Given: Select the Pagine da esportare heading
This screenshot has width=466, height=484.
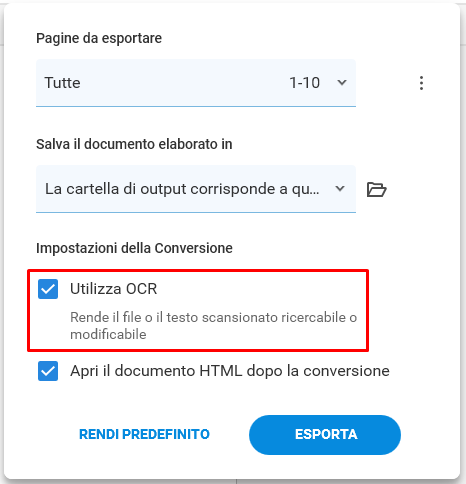Looking at the screenshot, I should [x=99, y=38].
